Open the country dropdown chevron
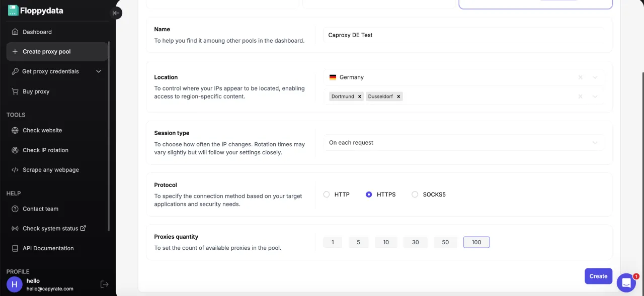Screen dimensions: 644x296 coord(595,77)
